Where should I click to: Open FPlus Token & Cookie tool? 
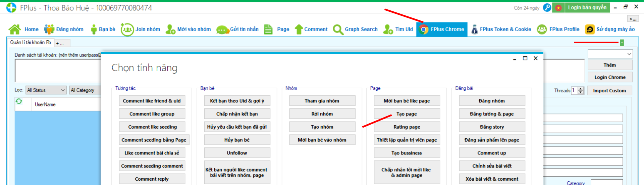pyautogui.click(x=501, y=30)
